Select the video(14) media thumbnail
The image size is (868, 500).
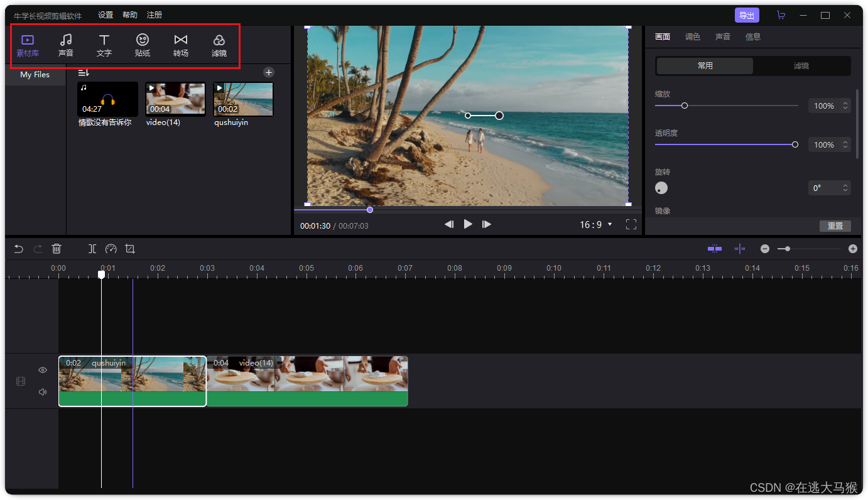coord(175,99)
